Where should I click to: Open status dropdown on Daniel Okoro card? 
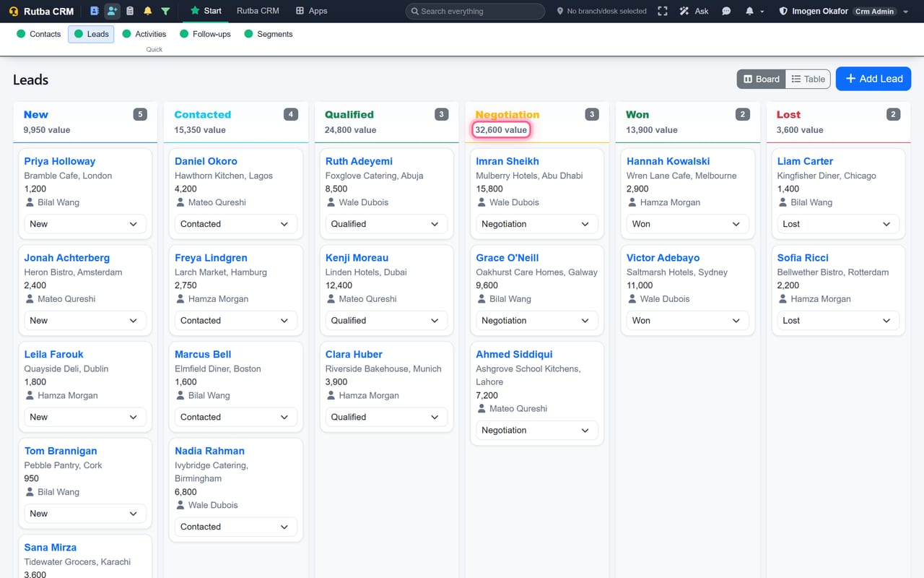(x=236, y=224)
